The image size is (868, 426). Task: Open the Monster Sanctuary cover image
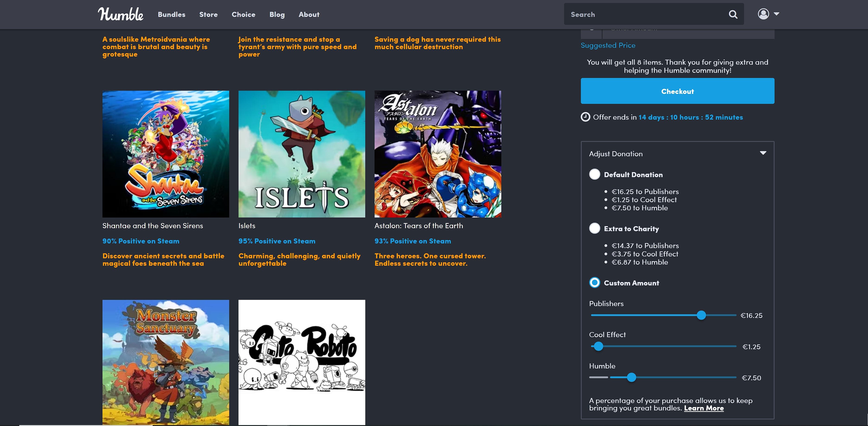[165, 362]
